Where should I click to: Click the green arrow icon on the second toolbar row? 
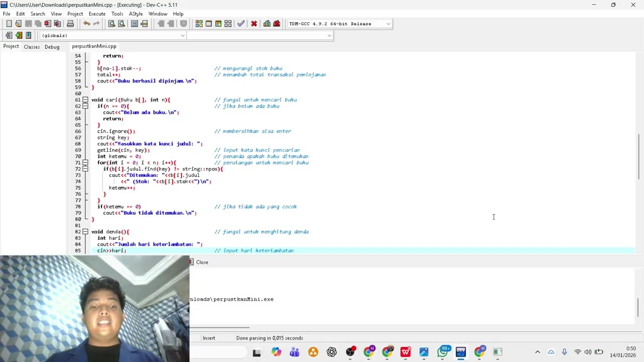(19, 35)
